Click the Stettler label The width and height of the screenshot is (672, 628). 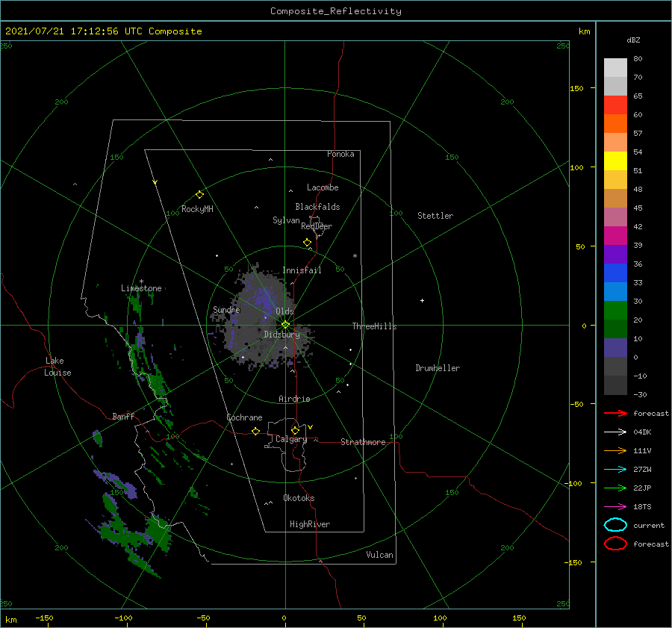click(435, 216)
